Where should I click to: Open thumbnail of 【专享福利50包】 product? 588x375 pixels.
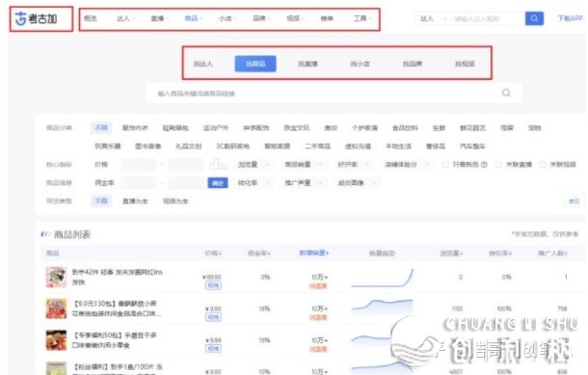[x=56, y=340]
